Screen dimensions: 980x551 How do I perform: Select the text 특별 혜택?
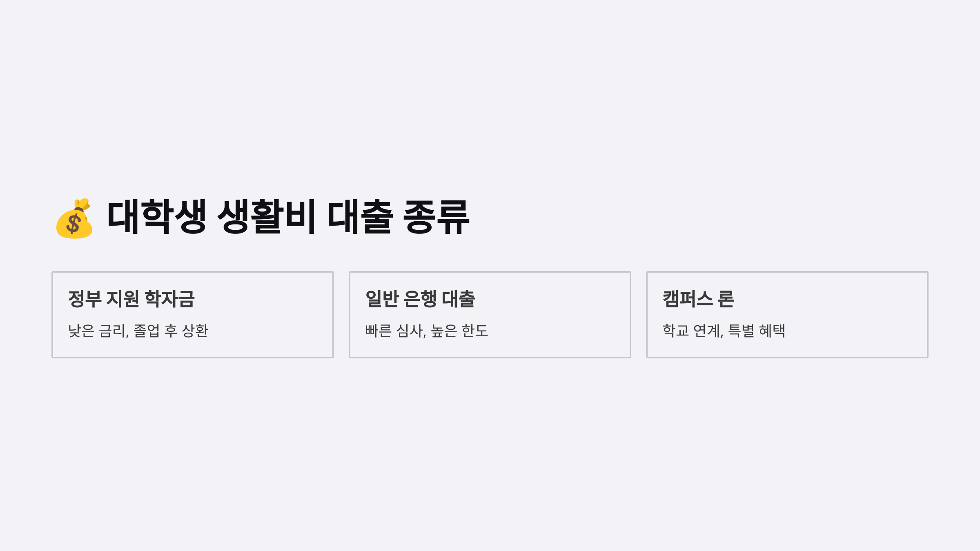click(x=757, y=331)
